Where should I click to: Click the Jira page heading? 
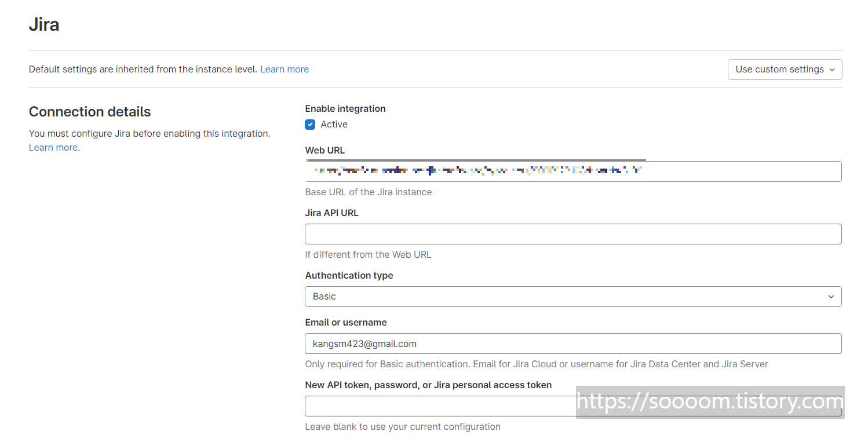pyautogui.click(x=44, y=25)
